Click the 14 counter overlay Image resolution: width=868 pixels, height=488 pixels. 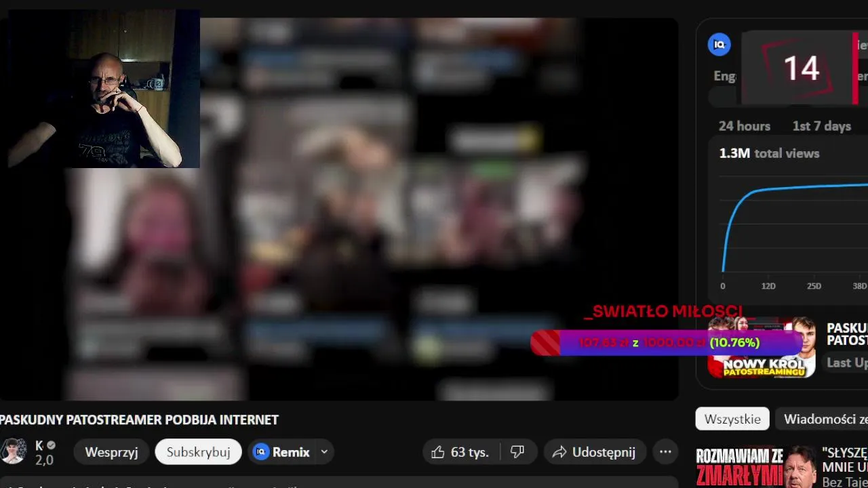(x=802, y=68)
